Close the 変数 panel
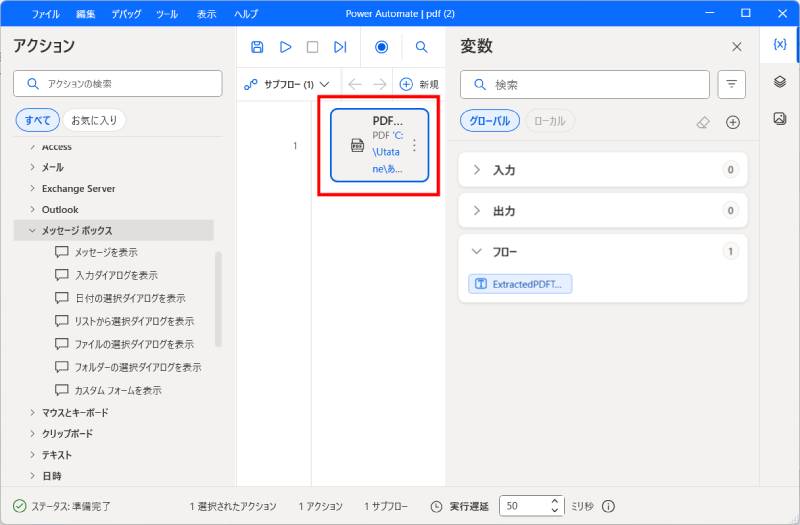 coord(736,47)
